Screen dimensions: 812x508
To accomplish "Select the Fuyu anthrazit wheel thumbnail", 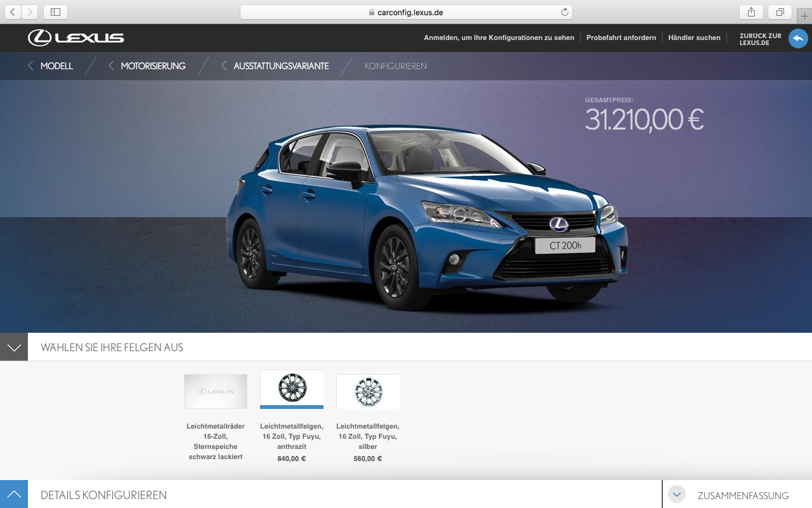I will (292, 388).
